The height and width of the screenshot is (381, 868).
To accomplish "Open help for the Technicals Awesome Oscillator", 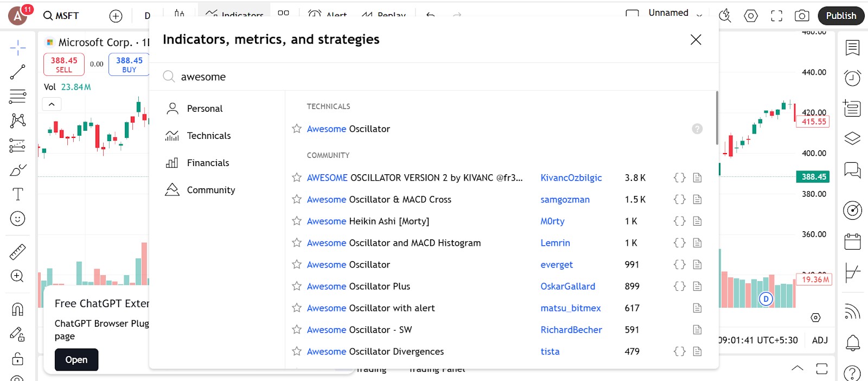I will pos(697,129).
